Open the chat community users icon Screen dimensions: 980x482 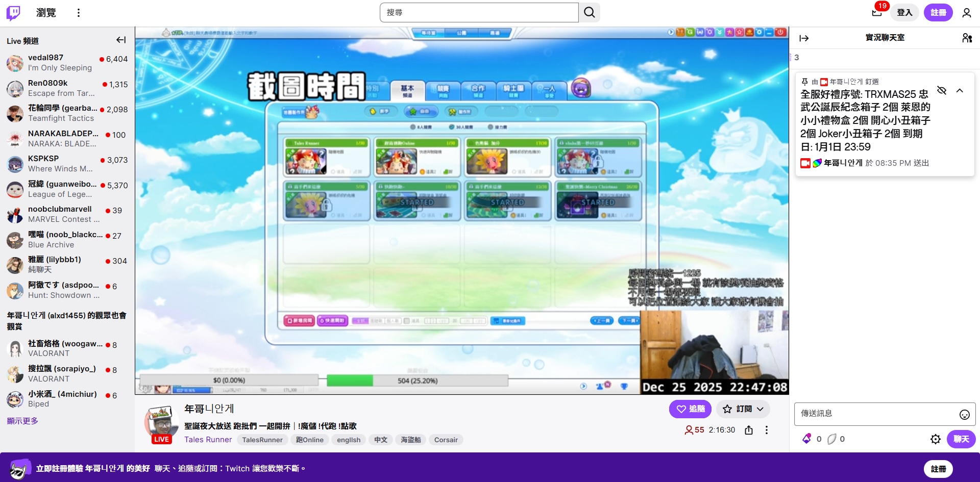pyautogui.click(x=967, y=38)
